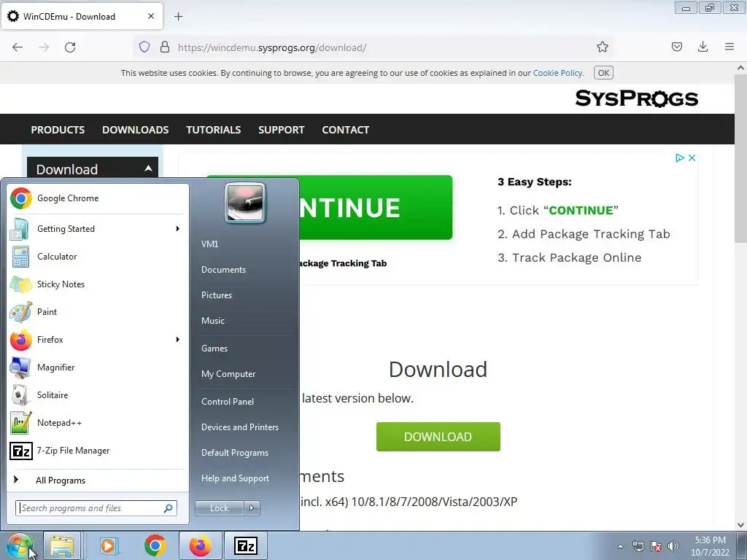The image size is (747, 560).
Task: Close the advertisement with X icon
Action: [x=692, y=157]
